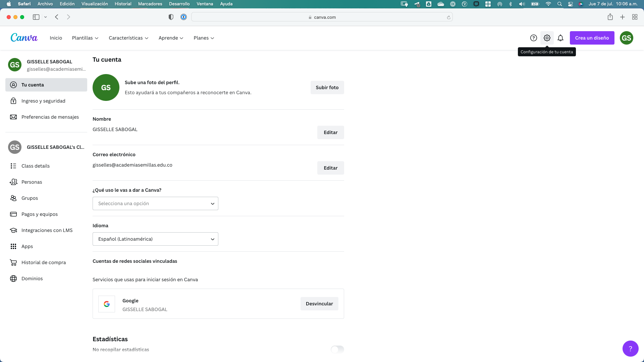This screenshot has width=644, height=362.
Task: Click Desvincular for the Google account
Action: pos(319,304)
